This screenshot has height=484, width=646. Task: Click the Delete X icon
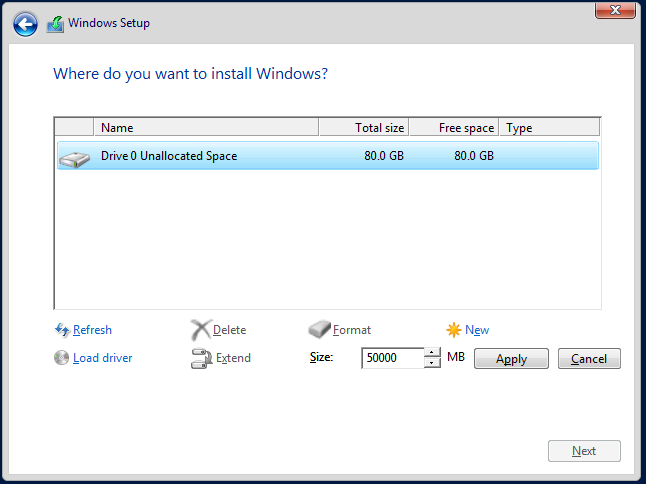[201, 330]
